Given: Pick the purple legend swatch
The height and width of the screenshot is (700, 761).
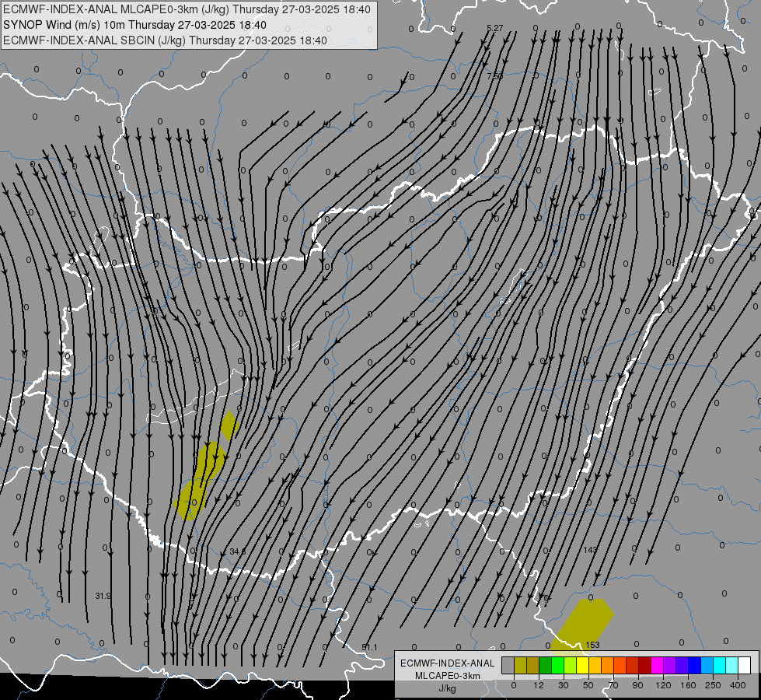Looking at the screenshot, I should click(x=670, y=665).
